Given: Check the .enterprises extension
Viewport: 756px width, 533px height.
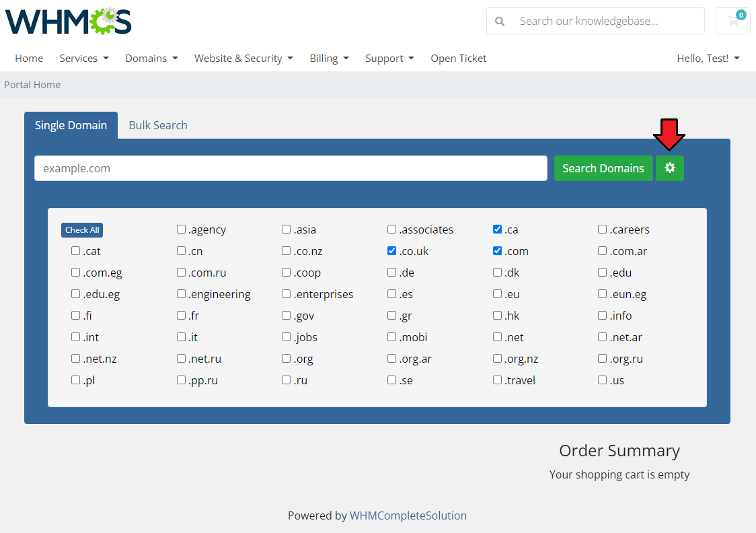Looking at the screenshot, I should (286, 293).
